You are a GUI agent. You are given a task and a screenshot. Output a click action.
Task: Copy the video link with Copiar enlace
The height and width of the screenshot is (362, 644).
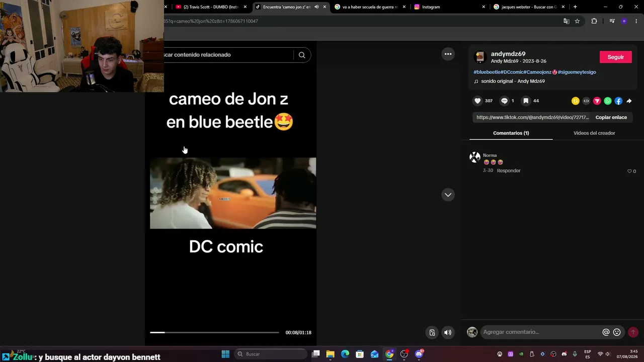[x=611, y=117]
